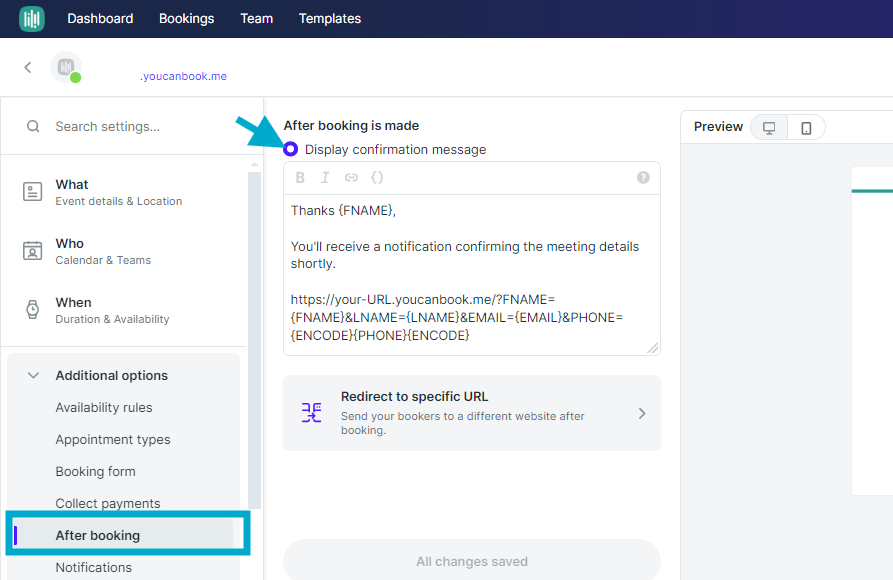The image size is (893, 580).
Task: Switch preview to mobile view
Action: (x=806, y=128)
